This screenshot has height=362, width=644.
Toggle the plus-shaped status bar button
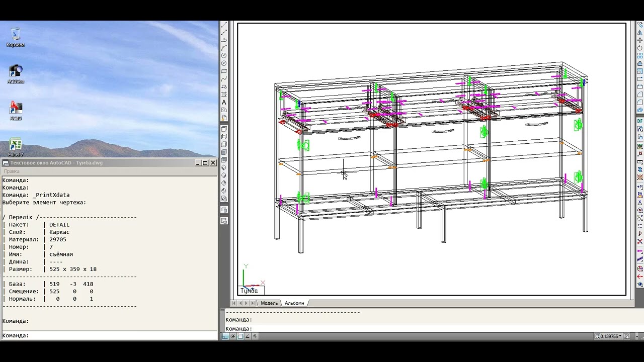coord(255,336)
